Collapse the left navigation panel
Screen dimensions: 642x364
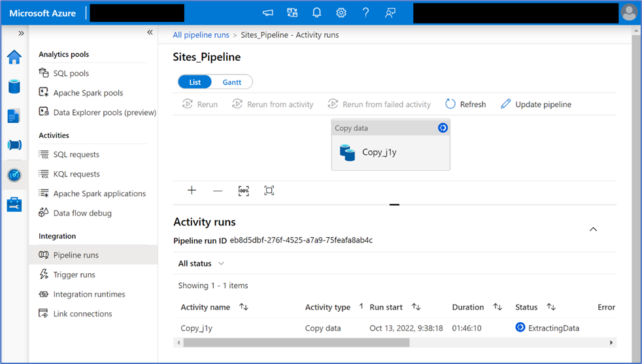coord(150,32)
